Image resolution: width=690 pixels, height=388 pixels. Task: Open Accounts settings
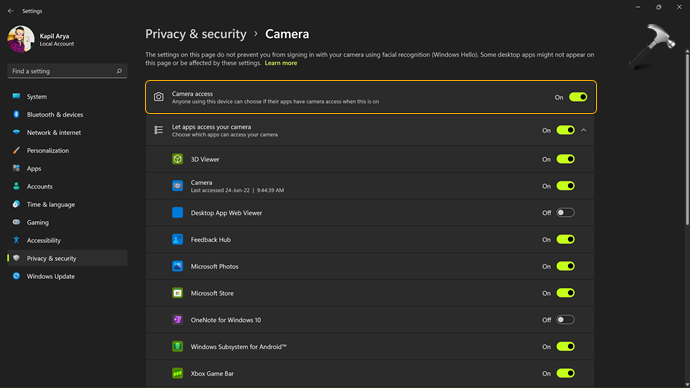click(67, 187)
